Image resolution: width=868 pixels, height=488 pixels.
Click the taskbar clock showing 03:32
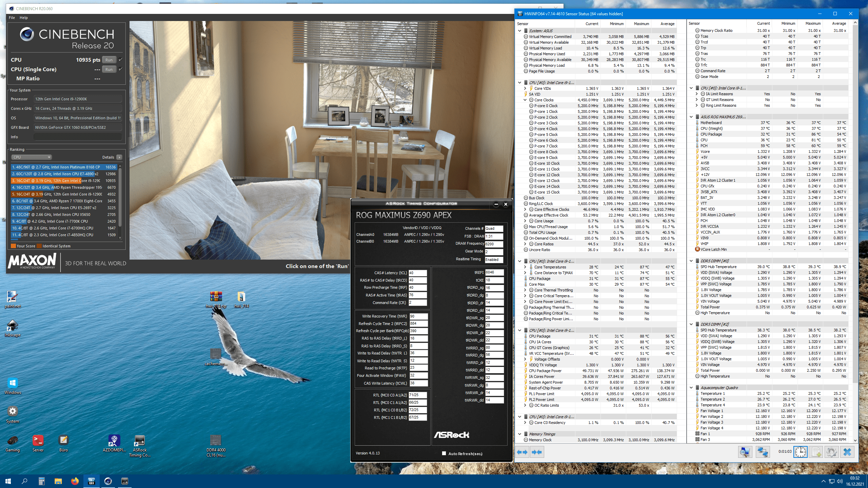click(855, 481)
